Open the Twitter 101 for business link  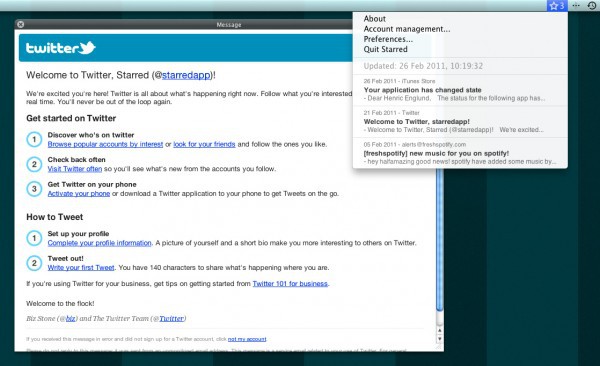coord(290,284)
